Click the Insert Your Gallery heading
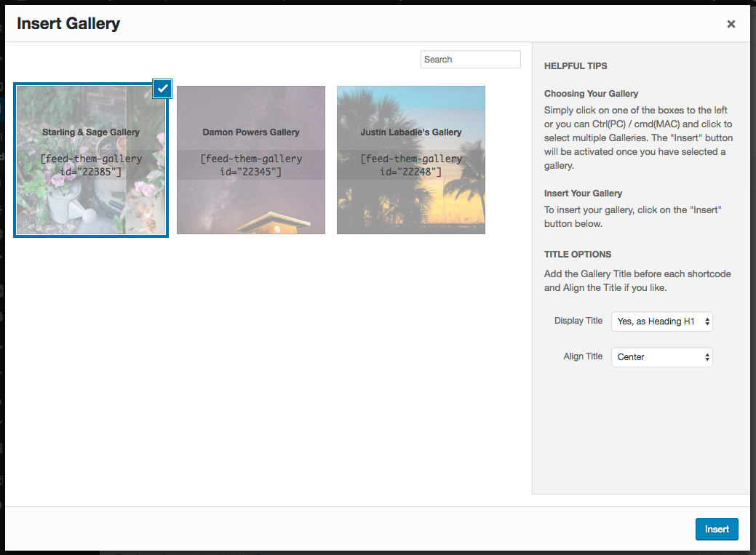This screenshot has height=555, width=756. (583, 193)
